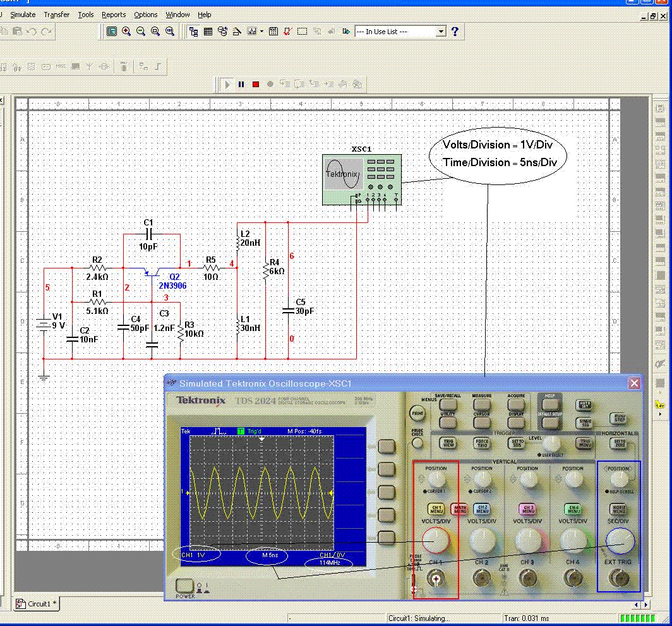Click the SEC/DIV horizontal knob
Screen dimensions: 672x626
[620, 541]
